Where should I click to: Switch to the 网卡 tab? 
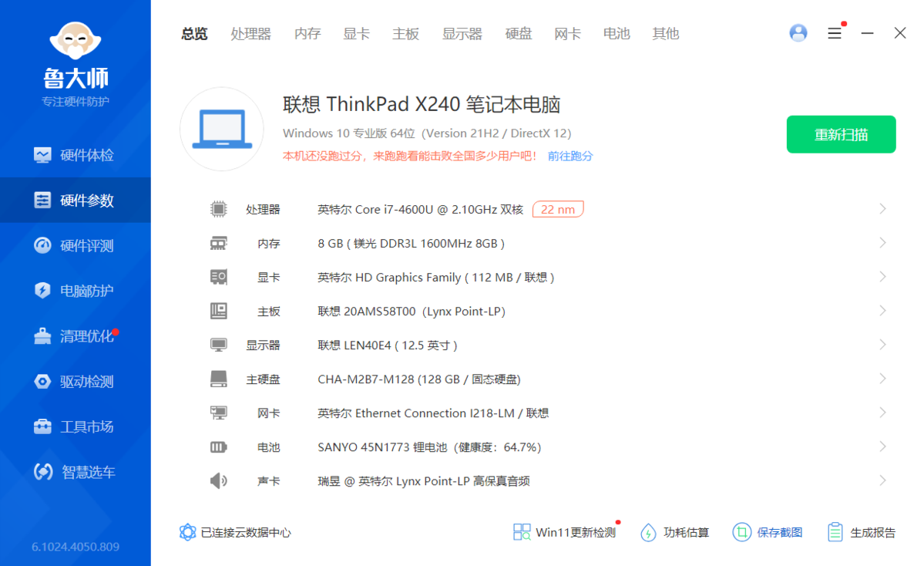pyautogui.click(x=567, y=34)
